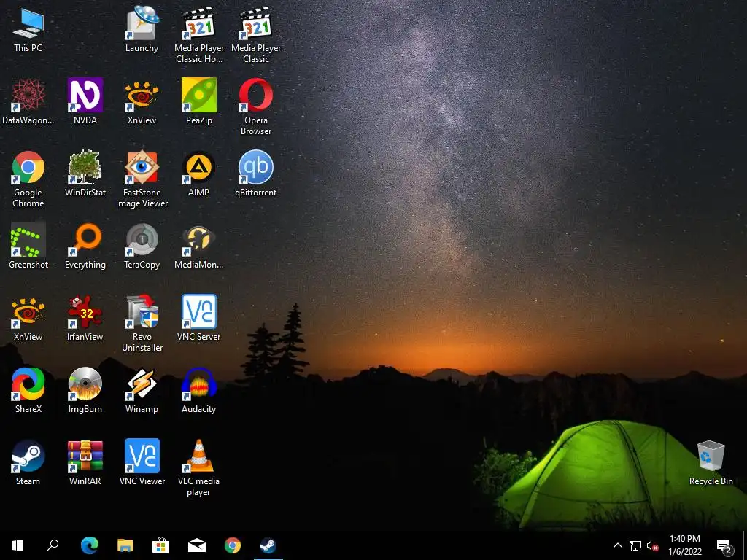Image resolution: width=747 pixels, height=560 pixels.
Task: Launch Chrome from the taskbar
Action: [x=233, y=545]
